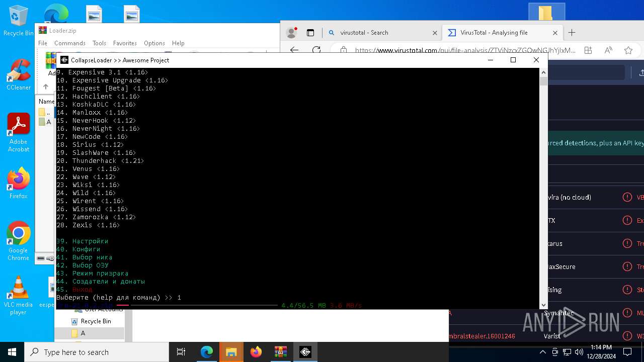
Task: Click CollapseLoader title bar icon
Action: pos(64,60)
